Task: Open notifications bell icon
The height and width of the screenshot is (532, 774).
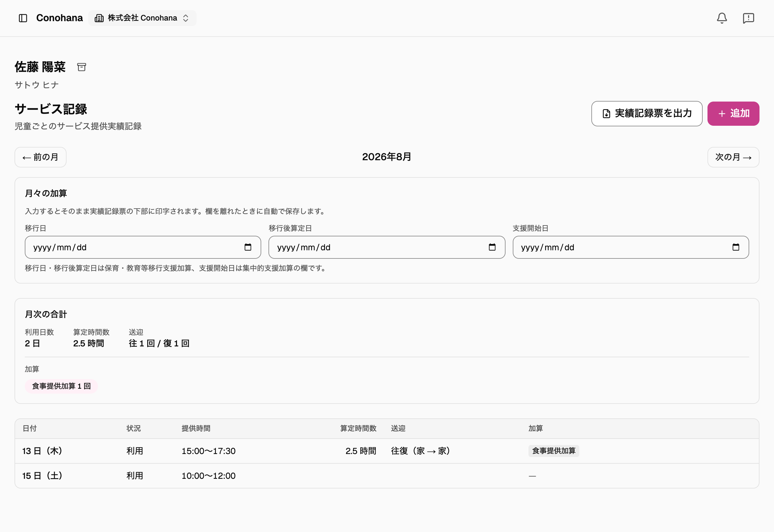Action: (722, 18)
